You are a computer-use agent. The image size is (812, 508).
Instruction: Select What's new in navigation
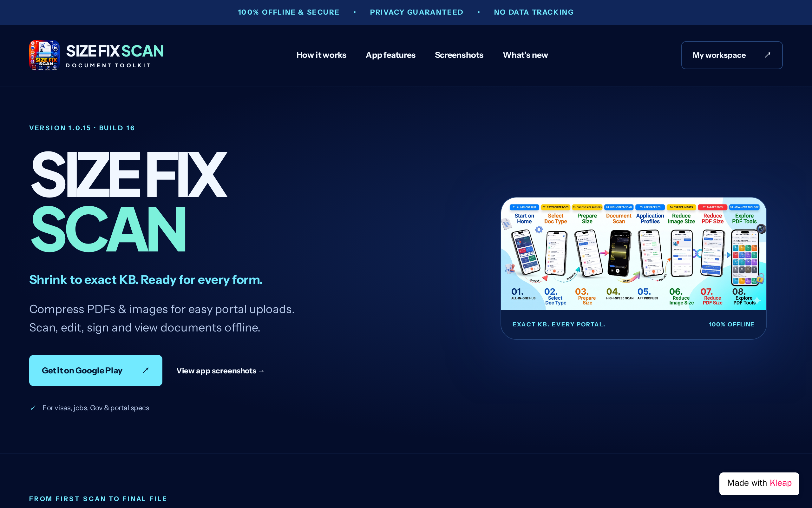525,55
